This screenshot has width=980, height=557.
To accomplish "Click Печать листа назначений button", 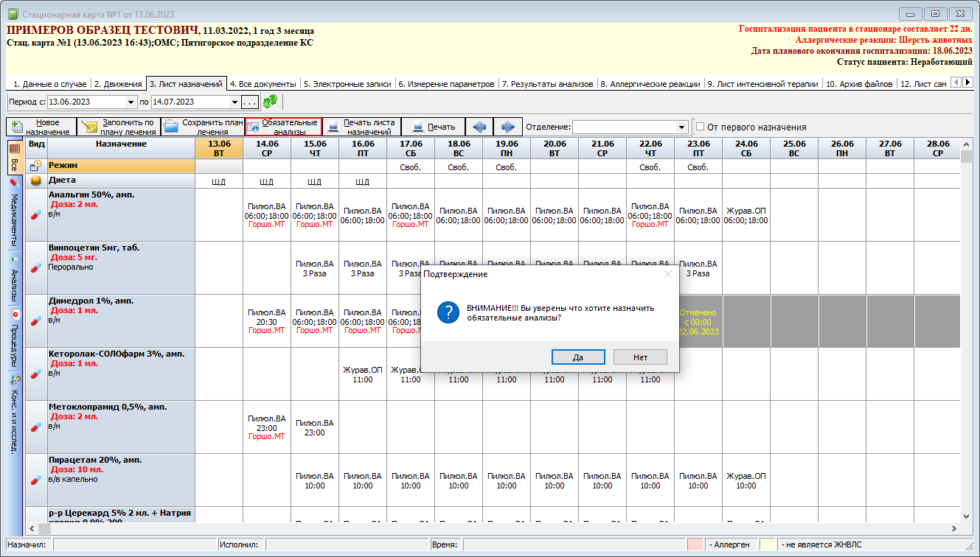I will coord(362,127).
